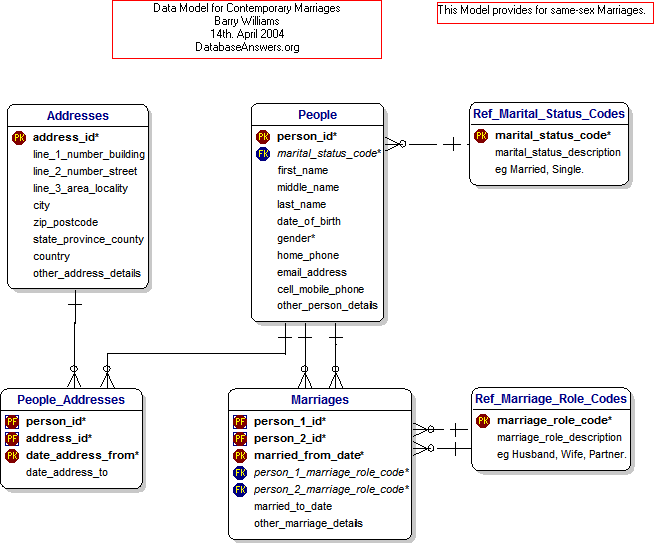
Task: Click the date_address_from* attribute text
Action: click(x=82, y=455)
